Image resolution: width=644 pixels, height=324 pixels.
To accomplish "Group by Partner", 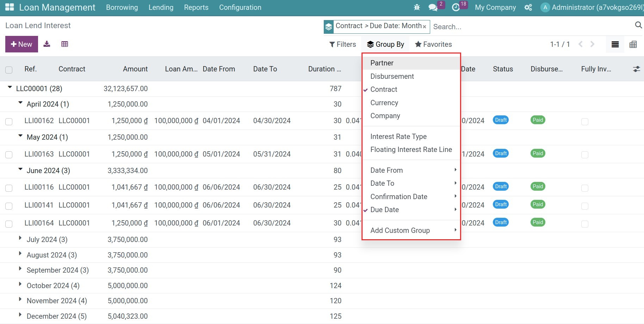I will (411, 63).
